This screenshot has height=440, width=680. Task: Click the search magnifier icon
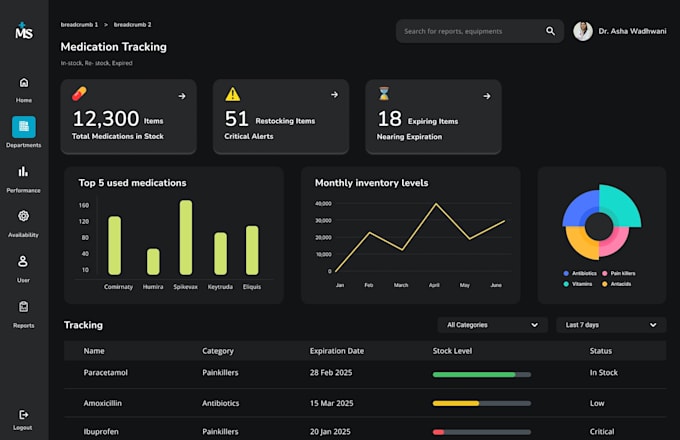tap(550, 31)
